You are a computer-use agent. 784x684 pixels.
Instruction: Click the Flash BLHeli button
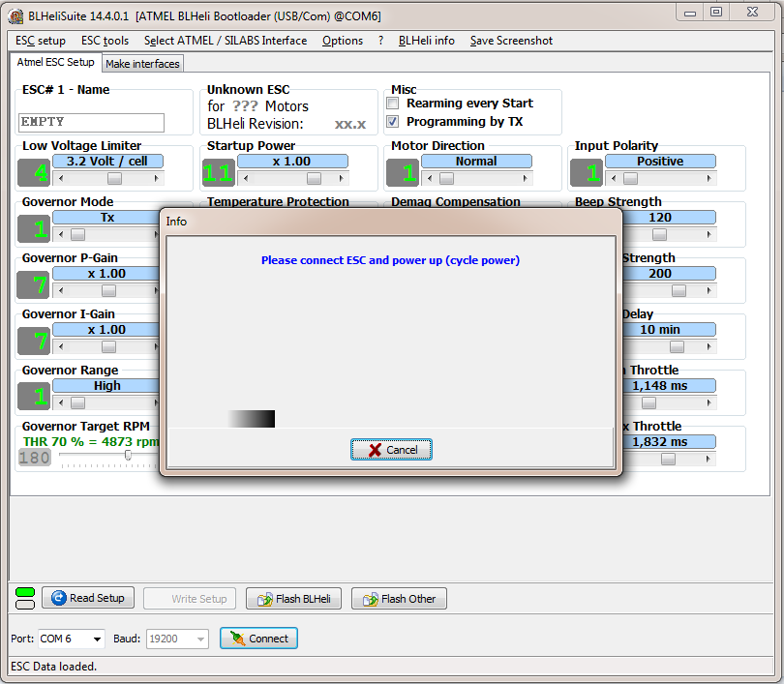(x=293, y=599)
